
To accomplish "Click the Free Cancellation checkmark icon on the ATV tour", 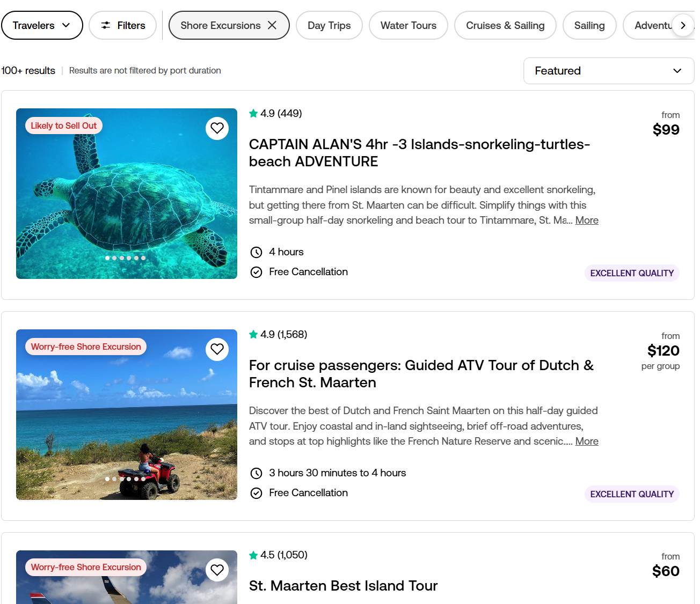I will point(256,493).
